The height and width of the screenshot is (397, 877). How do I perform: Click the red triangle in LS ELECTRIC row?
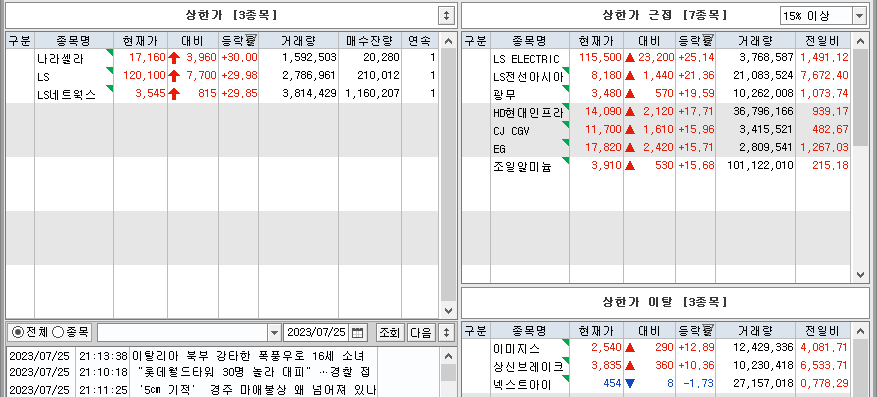630,58
